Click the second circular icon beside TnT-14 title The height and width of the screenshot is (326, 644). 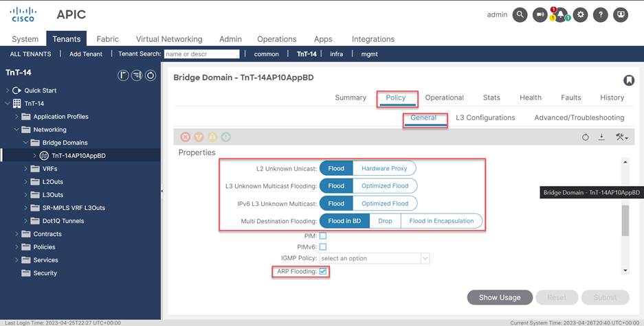[137, 75]
